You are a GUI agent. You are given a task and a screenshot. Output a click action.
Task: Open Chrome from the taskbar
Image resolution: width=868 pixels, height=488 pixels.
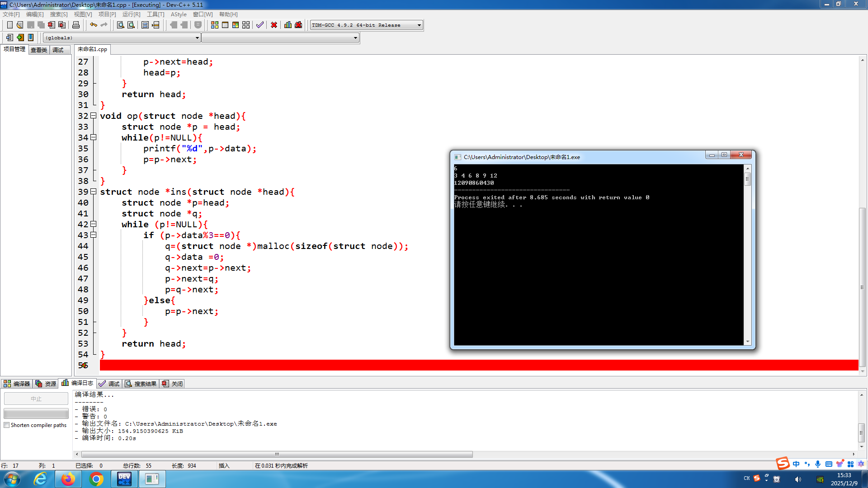96,479
